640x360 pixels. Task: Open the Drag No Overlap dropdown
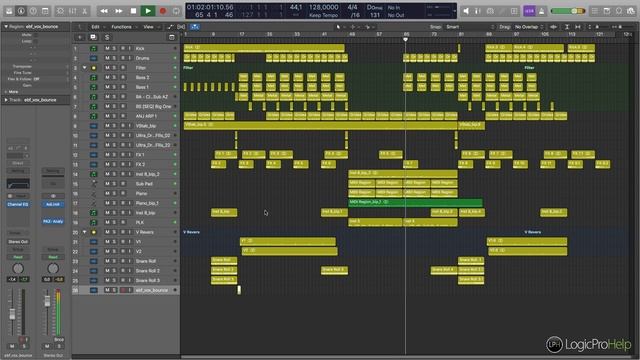click(x=529, y=27)
